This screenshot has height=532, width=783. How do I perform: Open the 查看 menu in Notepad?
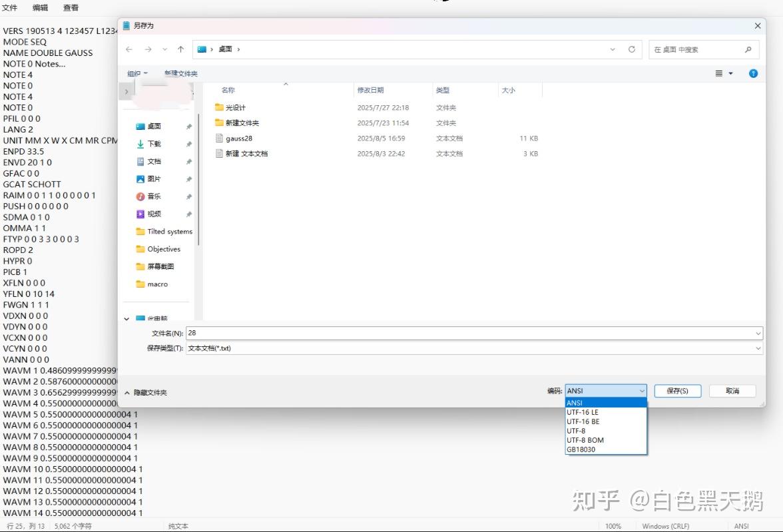click(x=71, y=7)
